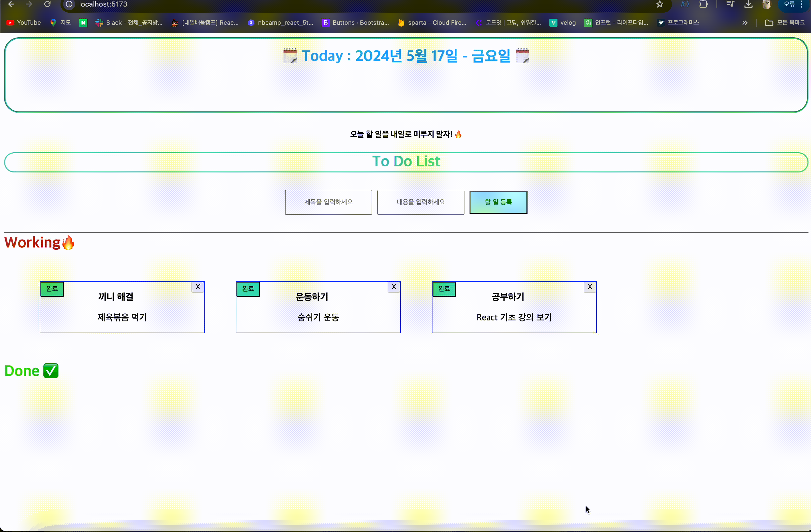Screen dimensions: 811x532
Task: Click the site info icon by localhost
Action: (x=69, y=4)
